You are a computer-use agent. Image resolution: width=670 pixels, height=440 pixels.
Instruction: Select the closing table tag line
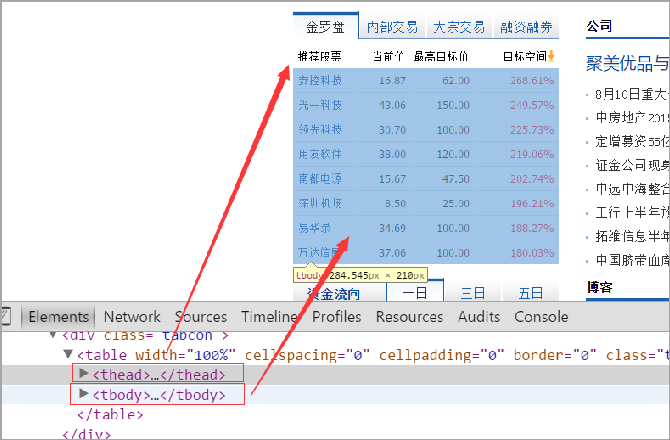(x=103, y=415)
